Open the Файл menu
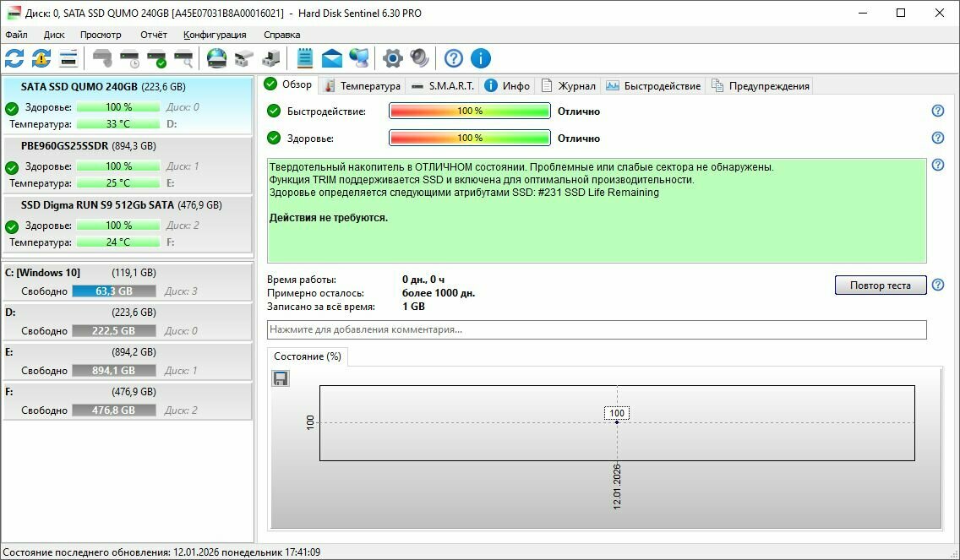The image size is (960, 560). point(17,35)
